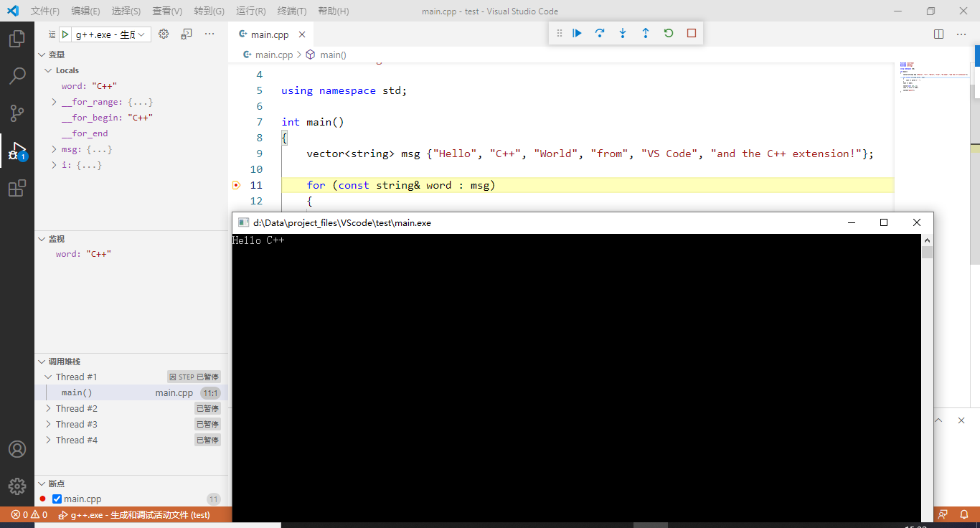Open launch configuration settings gear icon
Viewport: 980px width, 528px height.
[x=164, y=33]
